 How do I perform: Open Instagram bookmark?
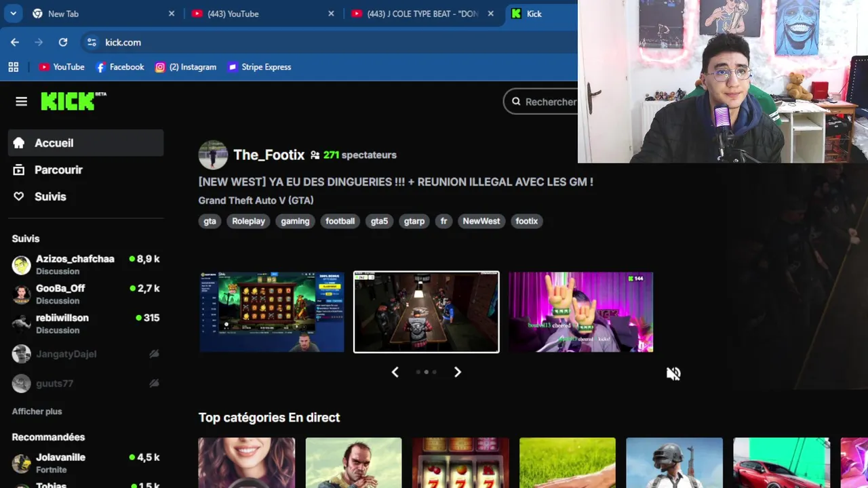(x=186, y=67)
